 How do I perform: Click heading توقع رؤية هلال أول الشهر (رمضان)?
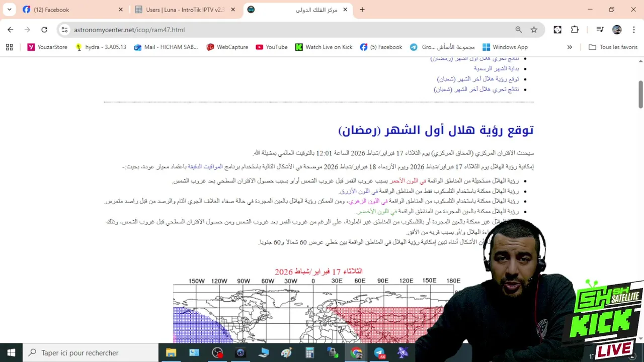(x=436, y=130)
